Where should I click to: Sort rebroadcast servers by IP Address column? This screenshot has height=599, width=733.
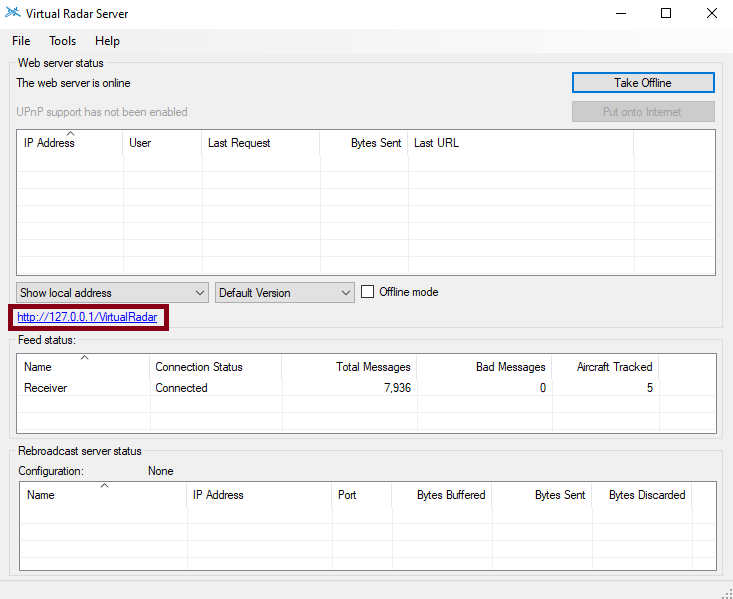coord(259,495)
